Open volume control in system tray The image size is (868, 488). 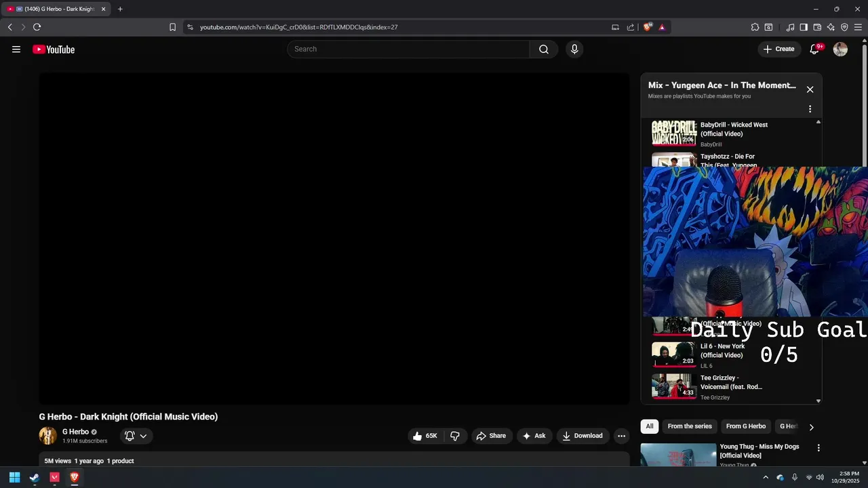[821, 477]
